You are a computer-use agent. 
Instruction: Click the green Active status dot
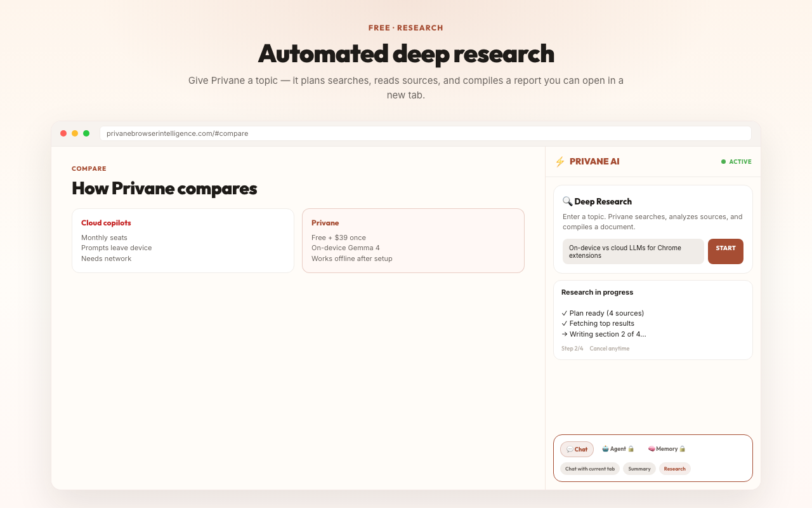click(x=723, y=162)
